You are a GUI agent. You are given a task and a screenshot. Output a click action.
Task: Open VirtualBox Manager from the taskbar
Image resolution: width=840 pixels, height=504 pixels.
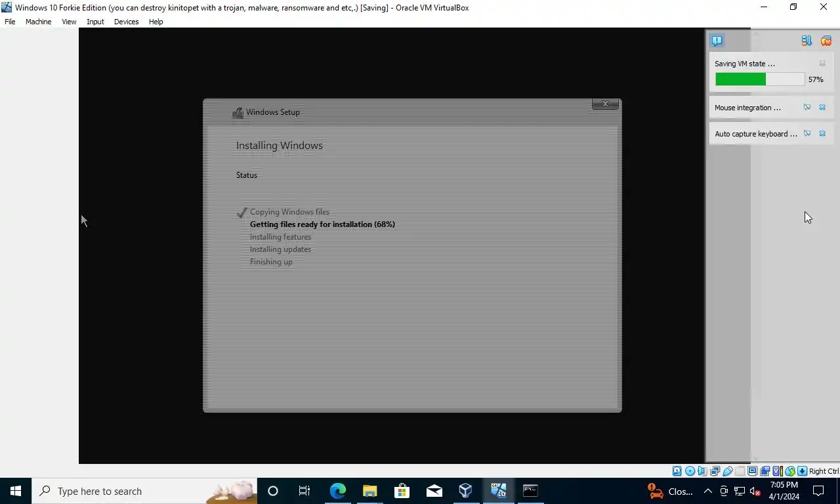pyautogui.click(x=466, y=491)
